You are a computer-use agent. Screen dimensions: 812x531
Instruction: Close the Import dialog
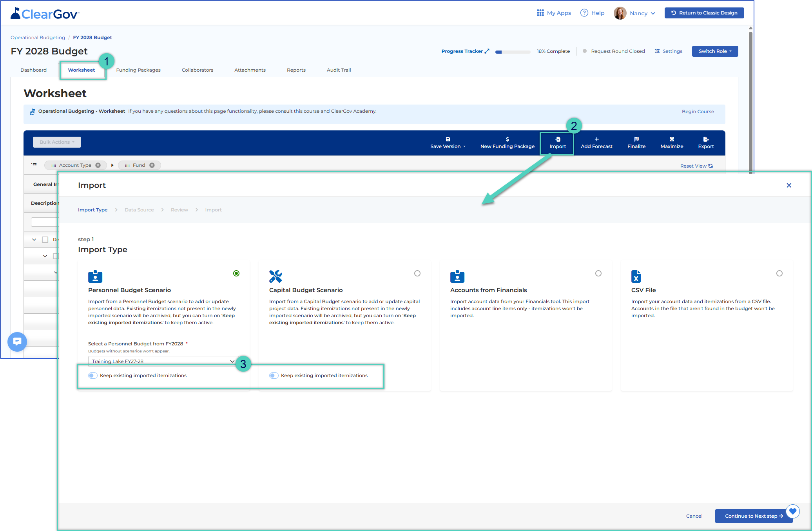(x=789, y=185)
